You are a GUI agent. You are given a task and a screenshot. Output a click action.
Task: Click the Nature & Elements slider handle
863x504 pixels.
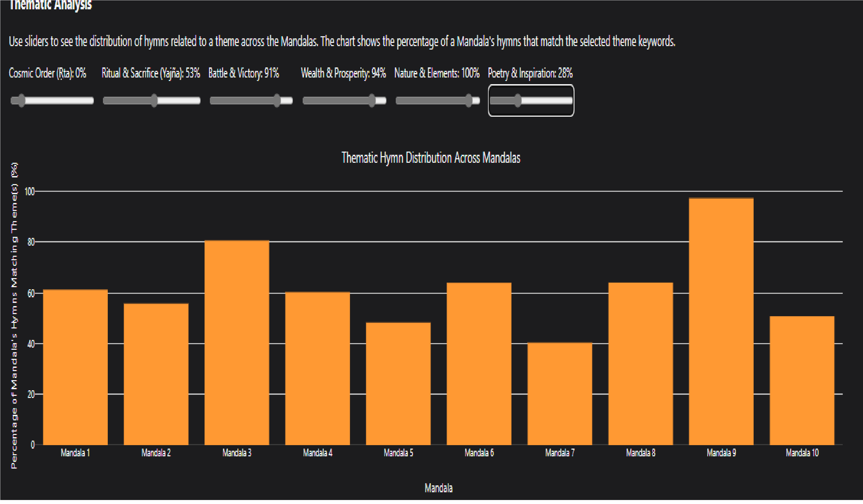pyautogui.click(x=469, y=101)
